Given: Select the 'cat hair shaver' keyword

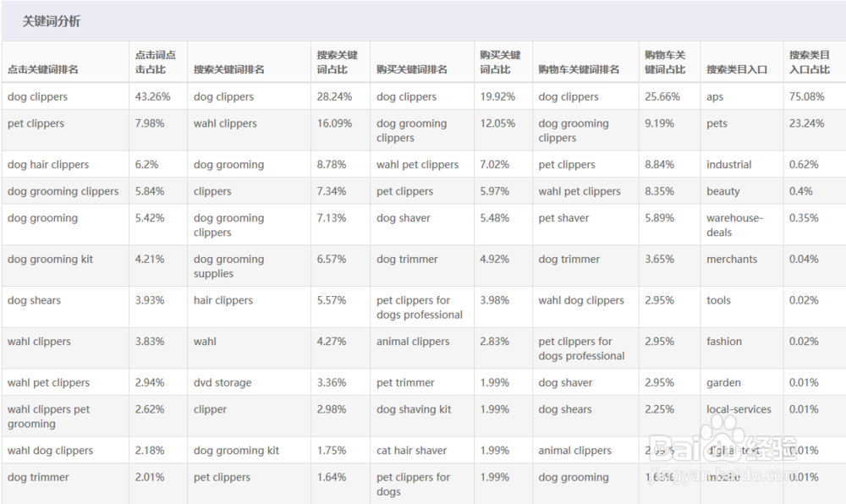Looking at the screenshot, I should pos(412,450).
